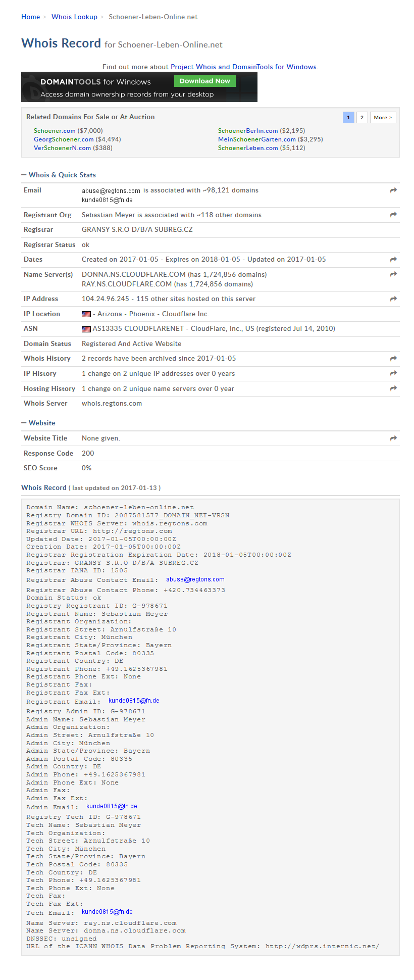Click the Schoener-Leben-Online.net breadcrumb text
Screen dimensions: 414x980
tap(153, 17)
